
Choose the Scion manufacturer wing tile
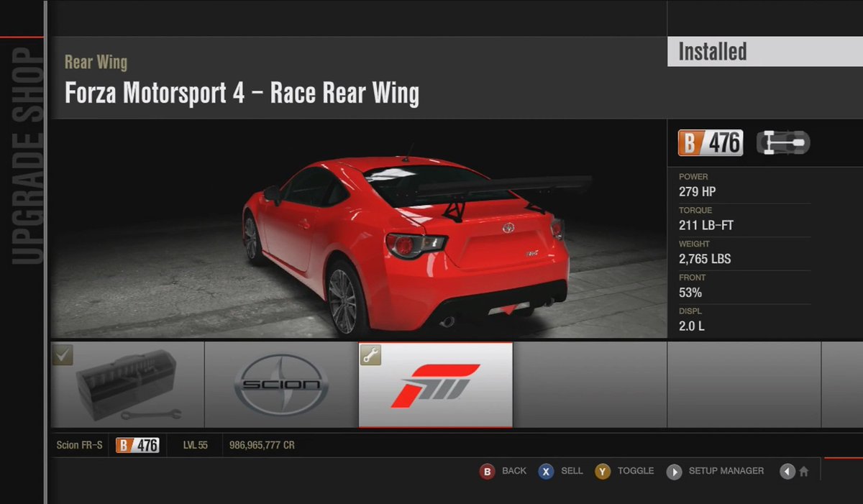(282, 385)
